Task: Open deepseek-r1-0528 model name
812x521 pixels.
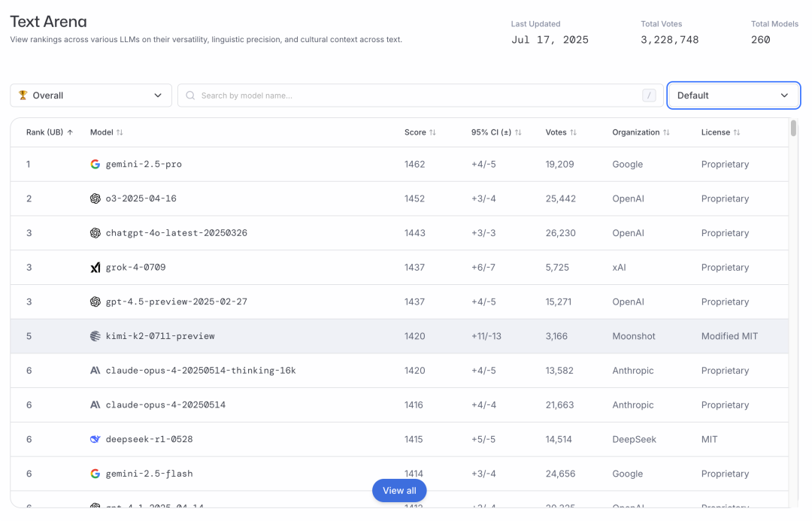Action: [x=149, y=439]
